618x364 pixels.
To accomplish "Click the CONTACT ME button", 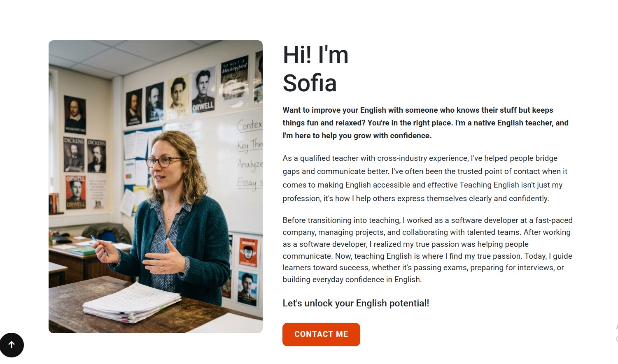I will coord(321,334).
